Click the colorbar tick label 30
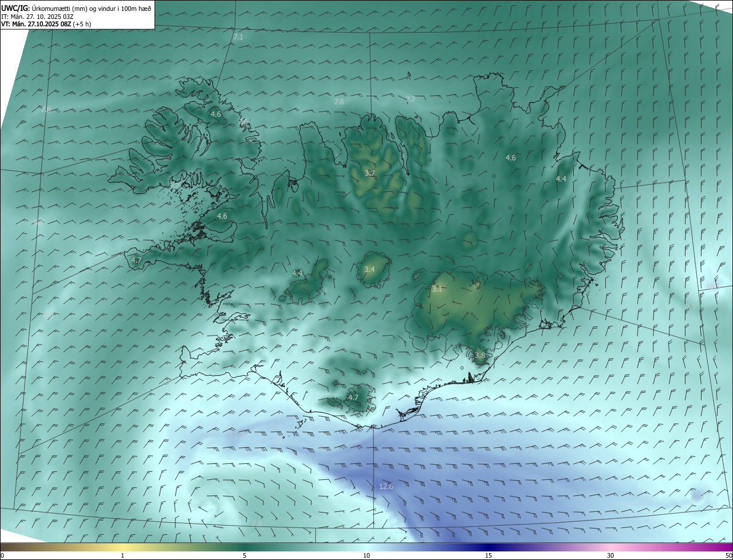Viewport: 733px width, 560px height. (610, 555)
